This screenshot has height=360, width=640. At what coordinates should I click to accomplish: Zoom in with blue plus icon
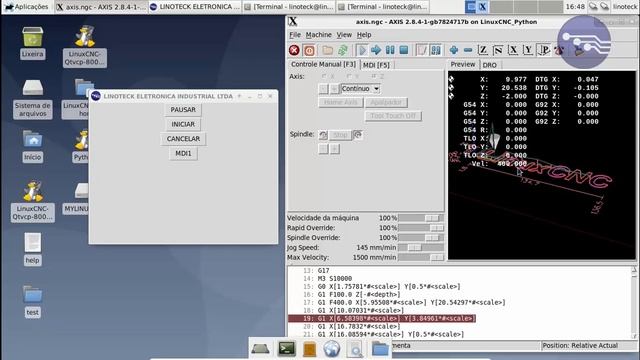pyautogui.click(x=453, y=50)
